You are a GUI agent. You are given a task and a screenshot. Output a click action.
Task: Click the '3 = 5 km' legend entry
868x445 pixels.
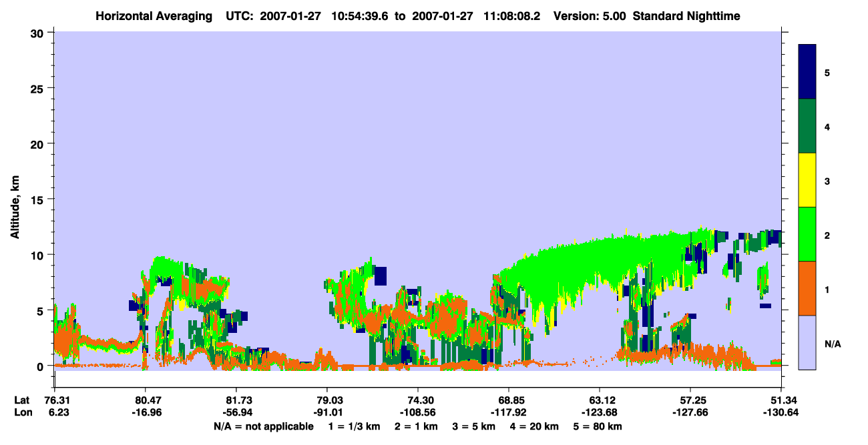(475, 426)
